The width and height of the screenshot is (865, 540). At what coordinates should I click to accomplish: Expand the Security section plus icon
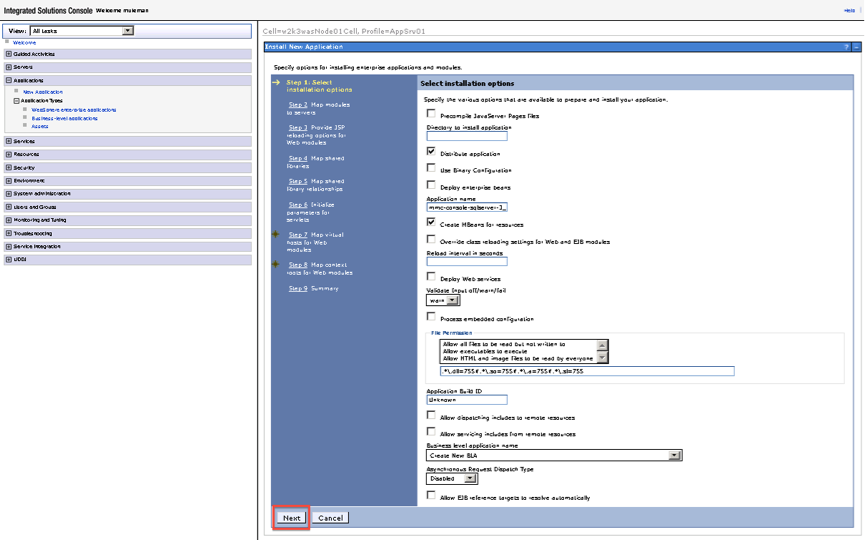9,168
